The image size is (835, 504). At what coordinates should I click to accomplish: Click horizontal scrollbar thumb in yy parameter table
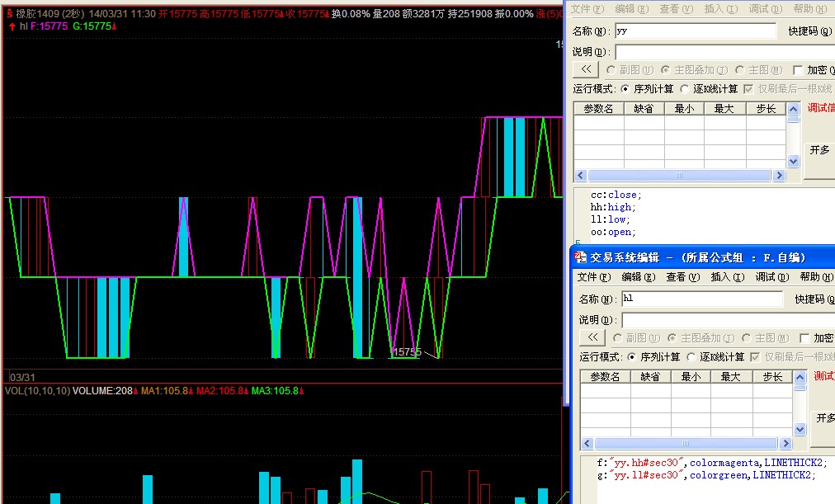(x=679, y=175)
